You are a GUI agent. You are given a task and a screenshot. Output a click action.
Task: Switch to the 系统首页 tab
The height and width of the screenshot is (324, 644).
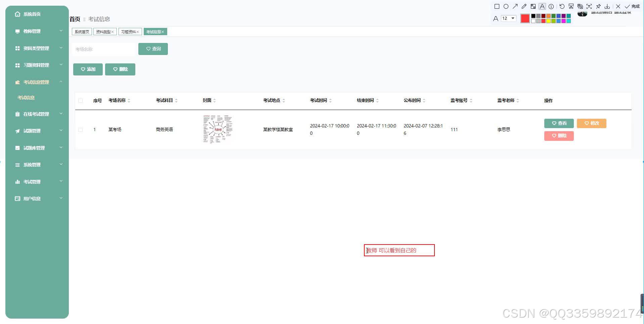[82, 32]
